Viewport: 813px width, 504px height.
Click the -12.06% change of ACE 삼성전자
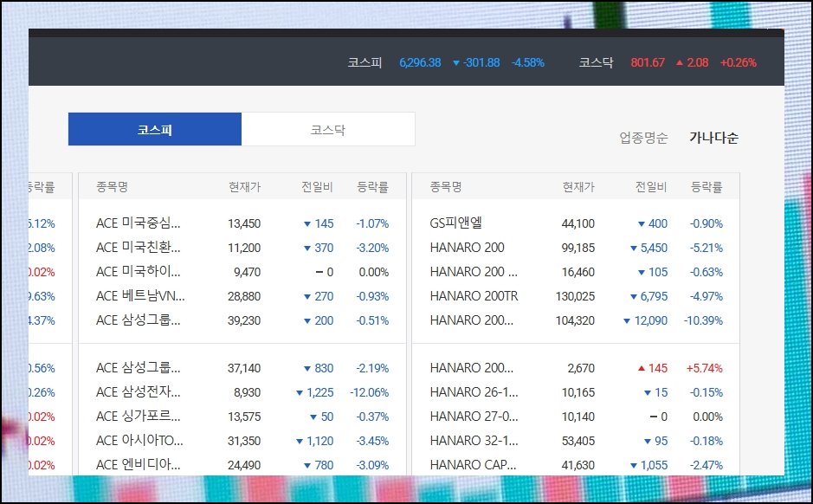(x=369, y=392)
